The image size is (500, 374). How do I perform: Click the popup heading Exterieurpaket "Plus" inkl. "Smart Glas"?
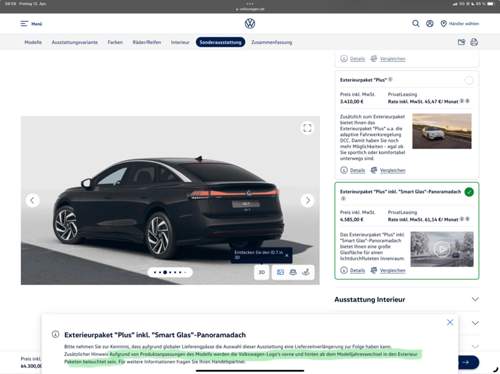pos(155,335)
